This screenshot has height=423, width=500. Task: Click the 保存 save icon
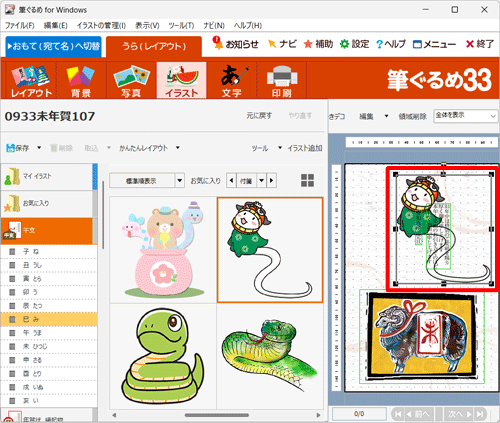[x=17, y=148]
